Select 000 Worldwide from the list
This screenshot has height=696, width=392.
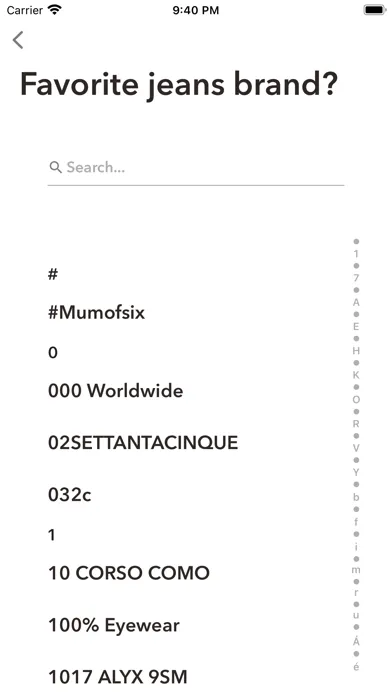[115, 391]
